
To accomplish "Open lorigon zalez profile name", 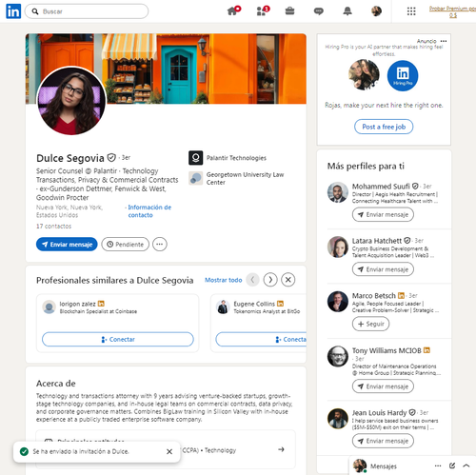I will coord(77,304).
